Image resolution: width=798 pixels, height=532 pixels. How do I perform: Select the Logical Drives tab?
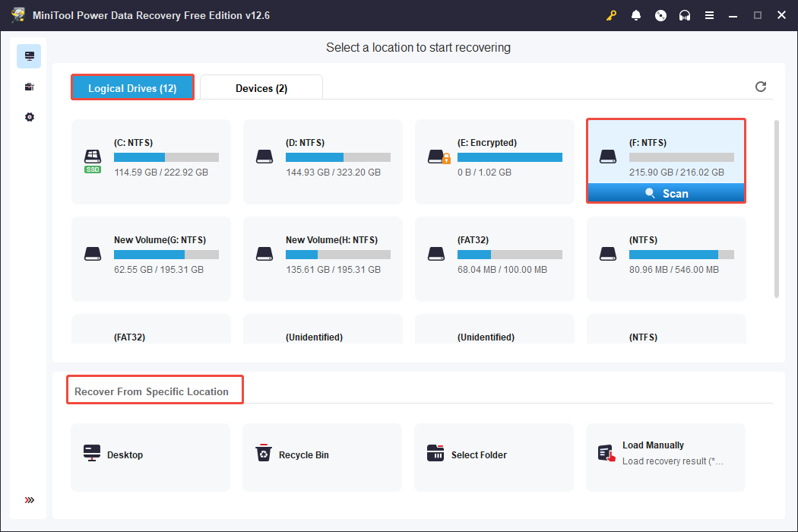(131, 87)
